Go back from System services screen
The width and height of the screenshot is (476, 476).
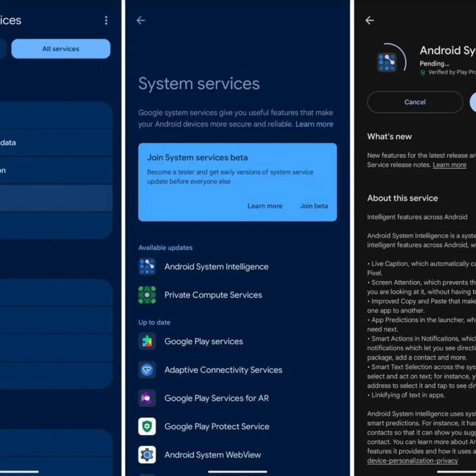(x=141, y=20)
